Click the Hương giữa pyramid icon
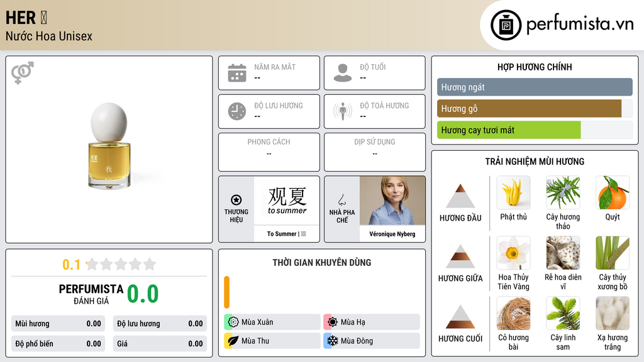This screenshot has width=644, height=362. [x=460, y=256]
